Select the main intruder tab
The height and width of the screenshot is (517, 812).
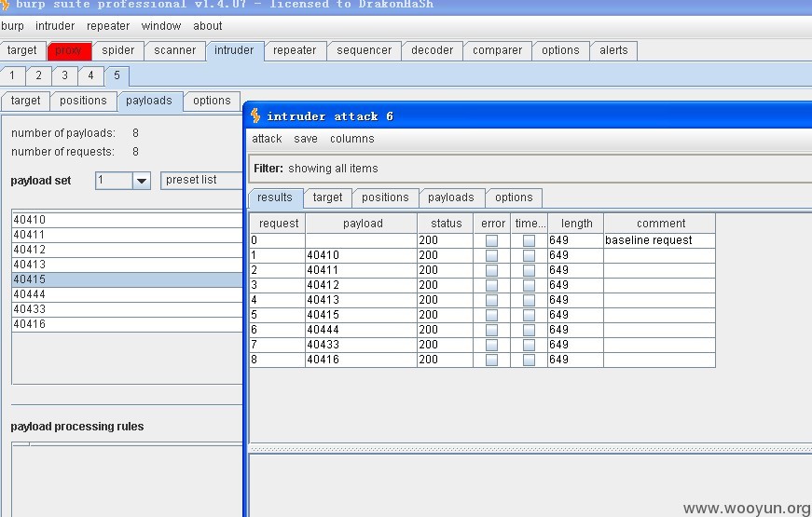[x=235, y=50]
